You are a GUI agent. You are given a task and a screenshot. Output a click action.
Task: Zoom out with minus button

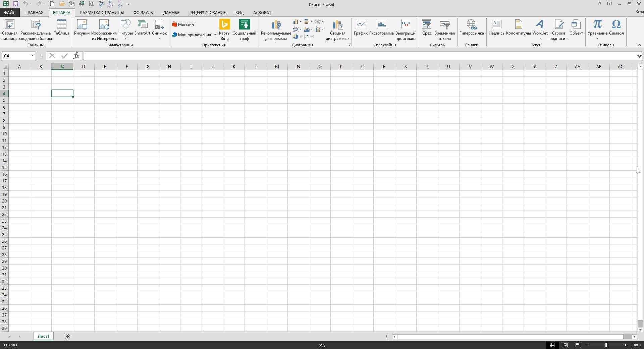click(587, 345)
